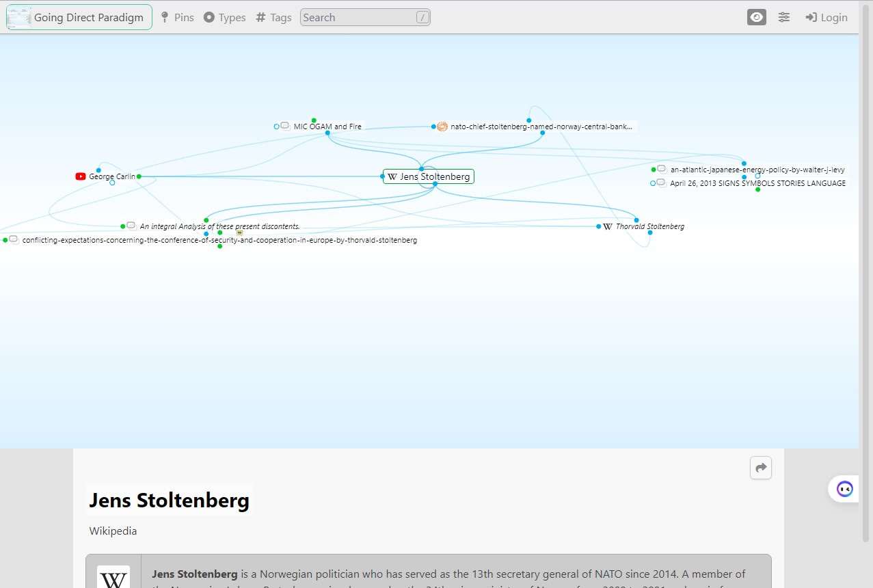This screenshot has width=873, height=588.
Task: Select the Jens Stoltenberg graph node
Action: point(429,176)
